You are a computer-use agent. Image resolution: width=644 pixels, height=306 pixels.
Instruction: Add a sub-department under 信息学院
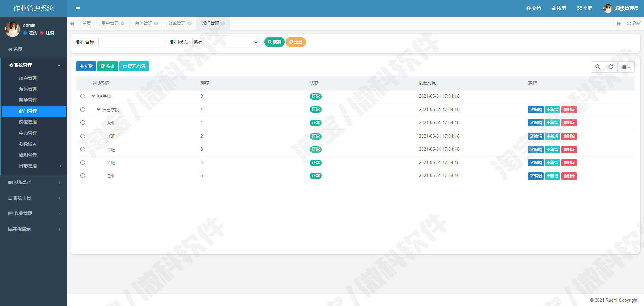click(552, 110)
